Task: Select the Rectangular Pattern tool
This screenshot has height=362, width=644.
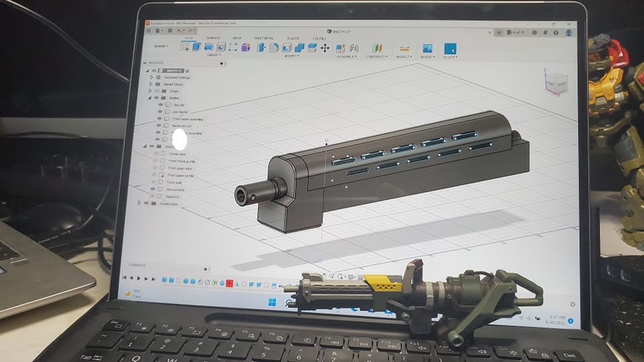Action: [233, 47]
